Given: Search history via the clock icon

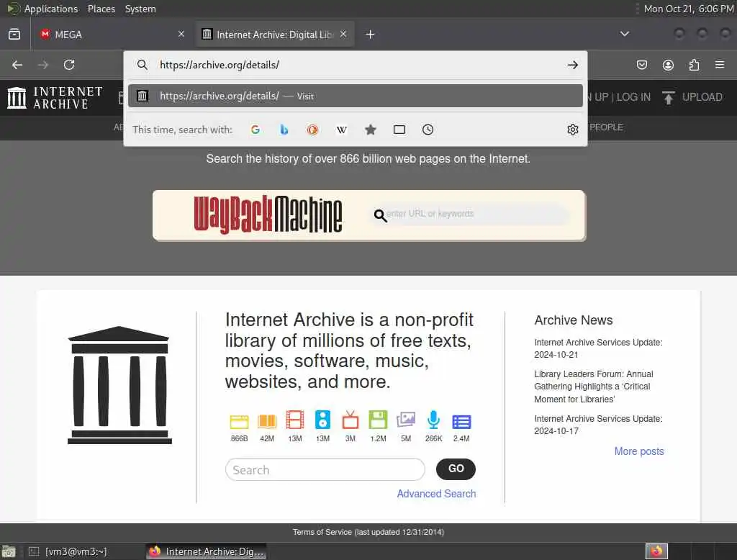Looking at the screenshot, I should (428, 130).
